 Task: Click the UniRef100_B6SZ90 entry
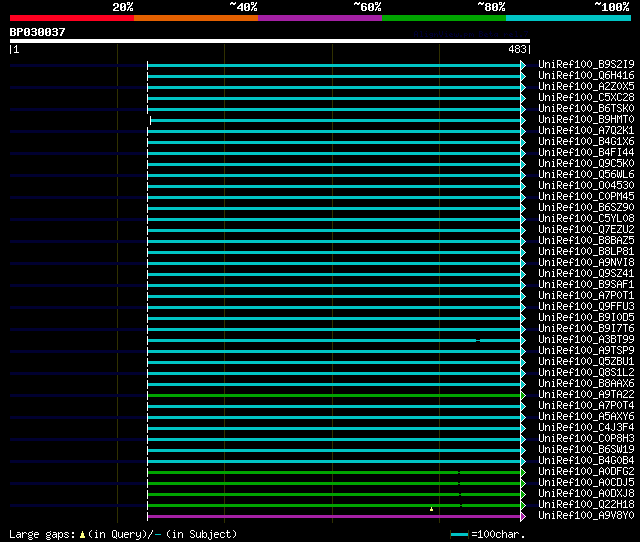586,208
